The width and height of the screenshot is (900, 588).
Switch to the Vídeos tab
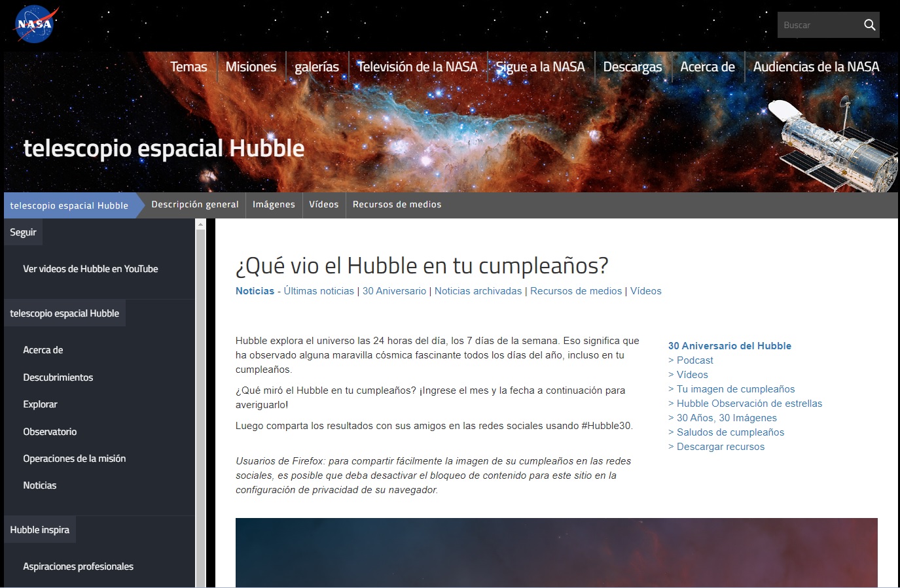tap(324, 205)
